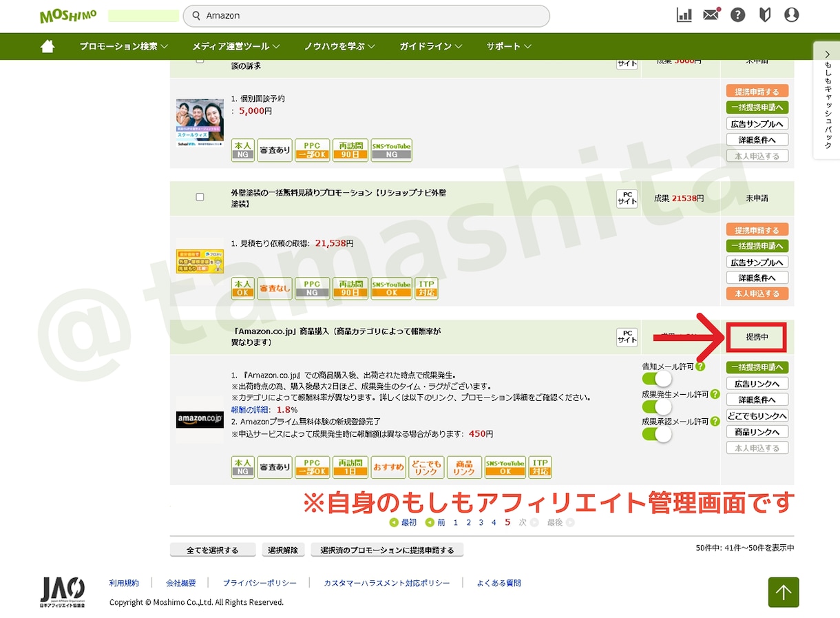This screenshot has height=618, width=840.
Task: Expand the メディア運営ツール menu
Action: point(236,46)
